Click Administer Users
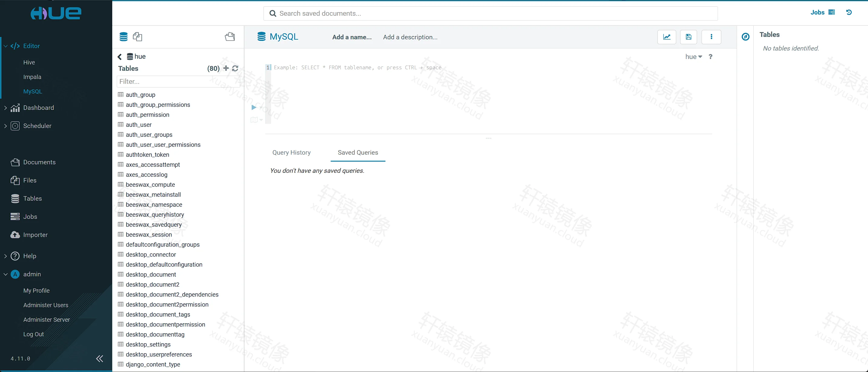This screenshot has height=372, width=868. pyautogui.click(x=45, y=305)
